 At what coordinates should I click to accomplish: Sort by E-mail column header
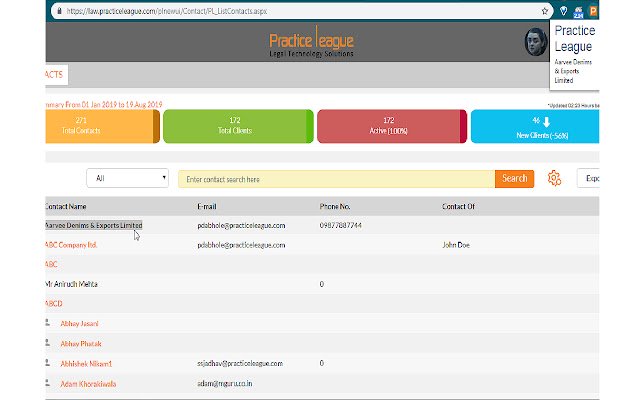[x=207, y=207]
